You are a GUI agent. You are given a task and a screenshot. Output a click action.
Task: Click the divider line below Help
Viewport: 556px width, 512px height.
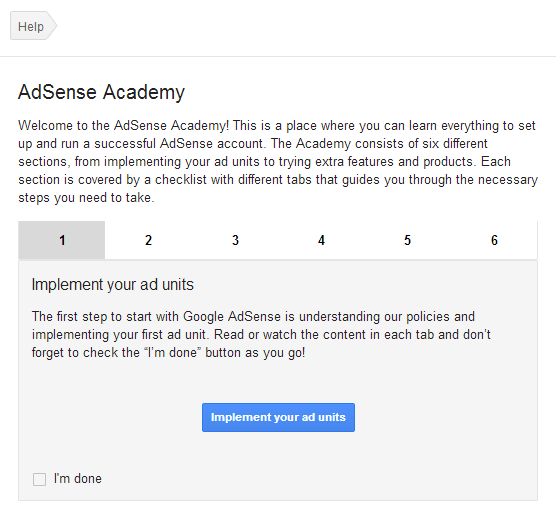[x=278, y=56]
